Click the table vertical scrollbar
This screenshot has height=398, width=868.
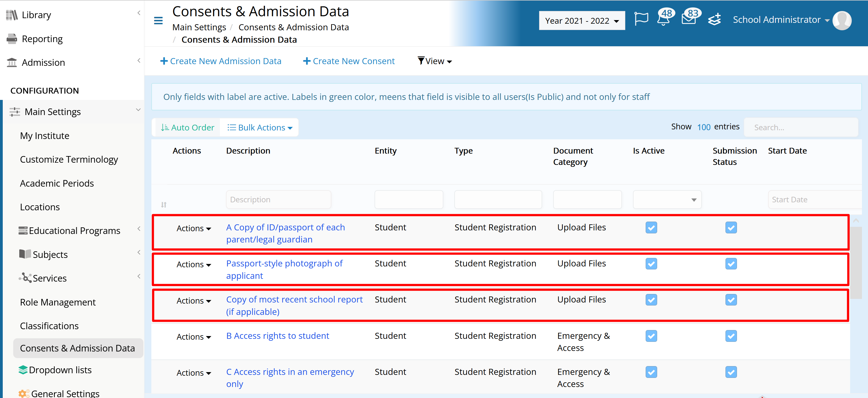pos(856,263)
